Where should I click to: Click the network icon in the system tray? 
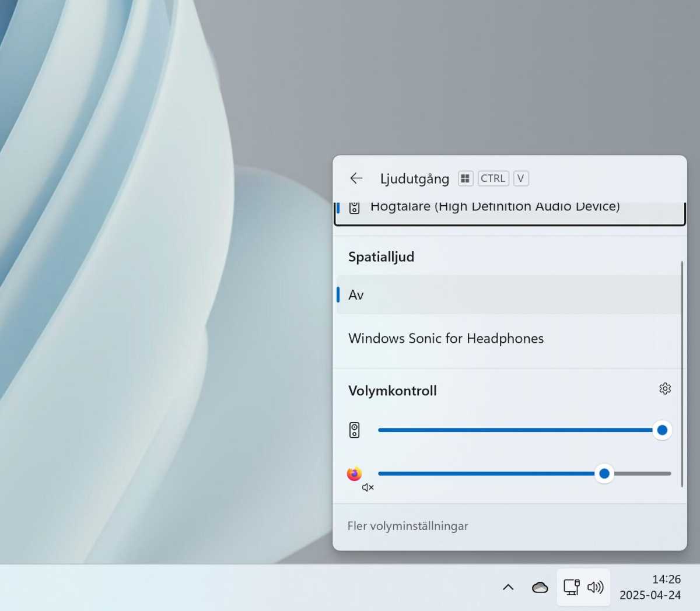(571, 587)
